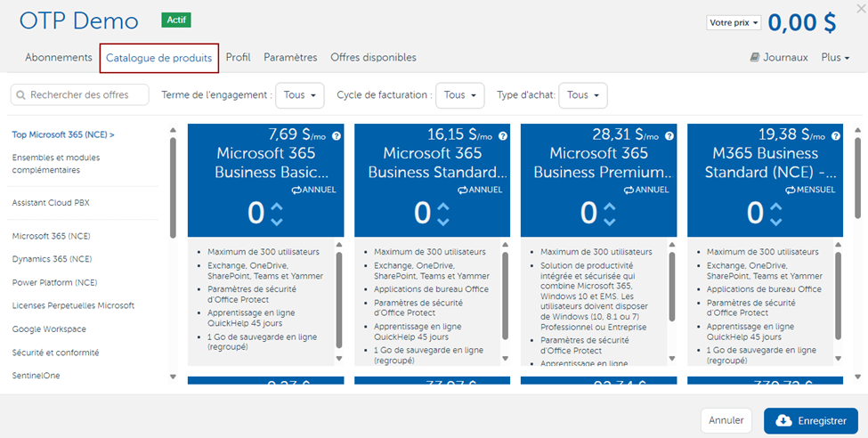This screenshot has width=868, height=438.
Task: Select Microsoft 365 (NCE) category
Action: [52, 237]
